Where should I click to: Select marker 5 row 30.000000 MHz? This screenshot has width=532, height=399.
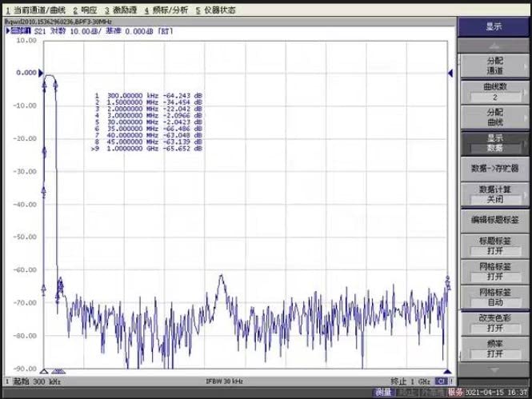pos(148,122)
